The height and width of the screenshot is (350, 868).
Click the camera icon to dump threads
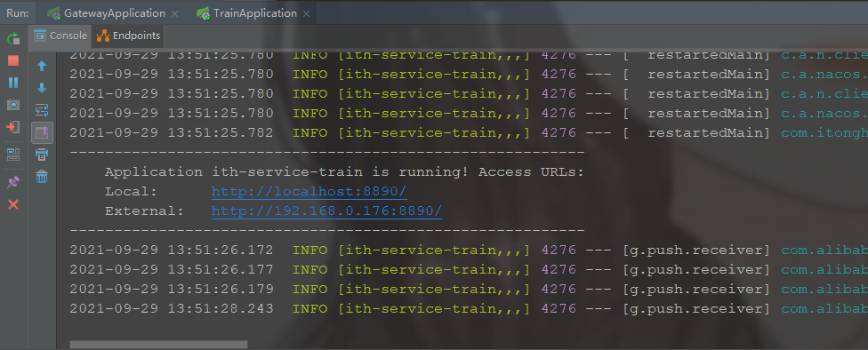(13, 105)
